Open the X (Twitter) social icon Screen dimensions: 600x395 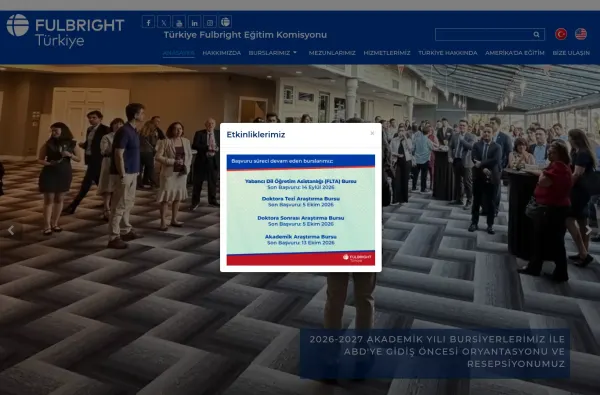164,22
